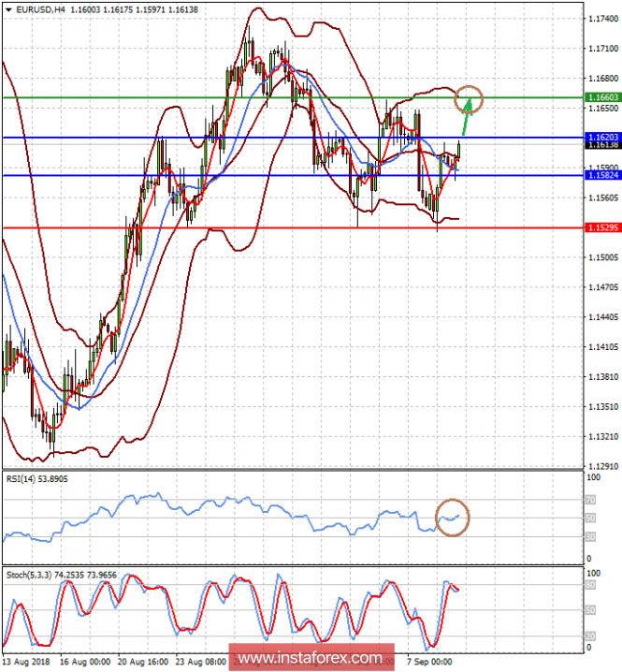Open the EURUSD,H4 chart dropdown triangle
This screenshot has width=622, height=672.
pyautogui.click(x=8, y=10)
